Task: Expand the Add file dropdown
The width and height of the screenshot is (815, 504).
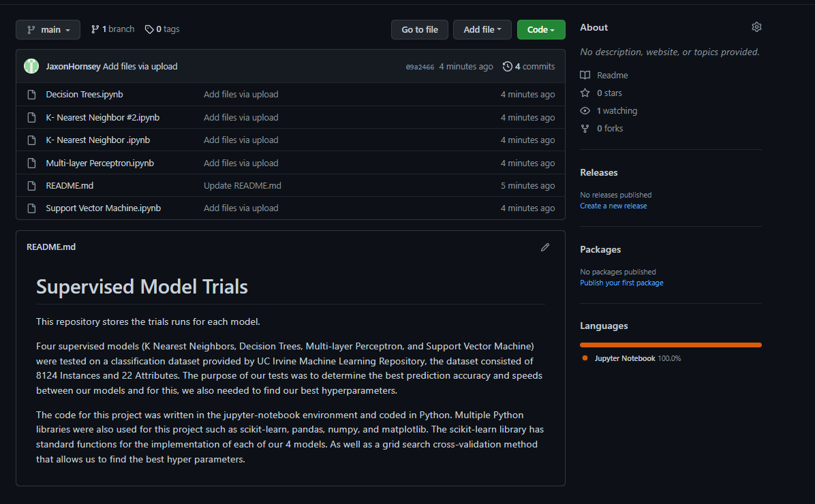Action: pyautogui.click(x=482, y=30)
